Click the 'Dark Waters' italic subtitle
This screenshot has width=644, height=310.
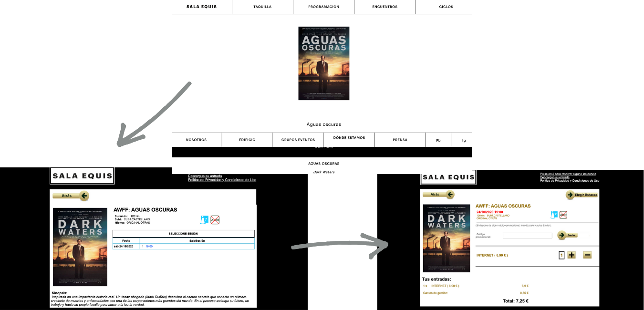pyautogui.click(x=324, y=172)
